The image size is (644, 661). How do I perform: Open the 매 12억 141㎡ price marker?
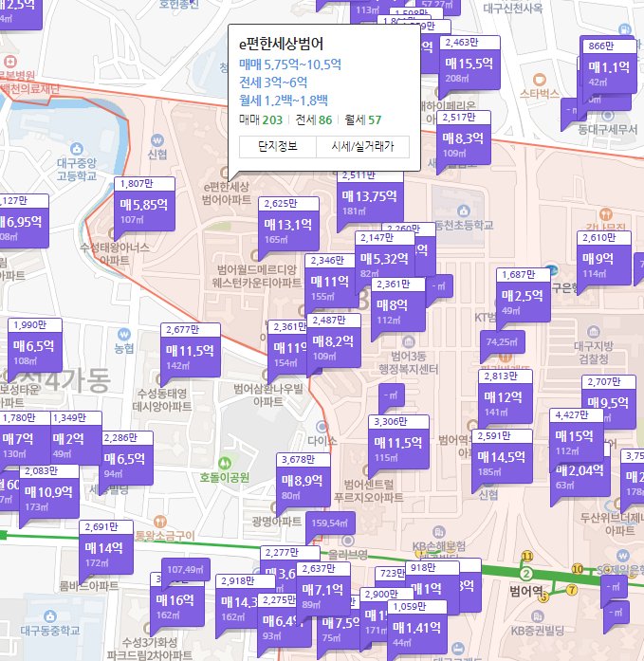point(504,397)
